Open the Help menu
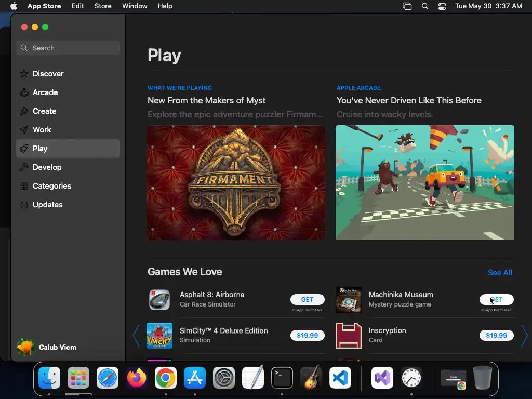The image size is (532, 399). pos(165,6)
